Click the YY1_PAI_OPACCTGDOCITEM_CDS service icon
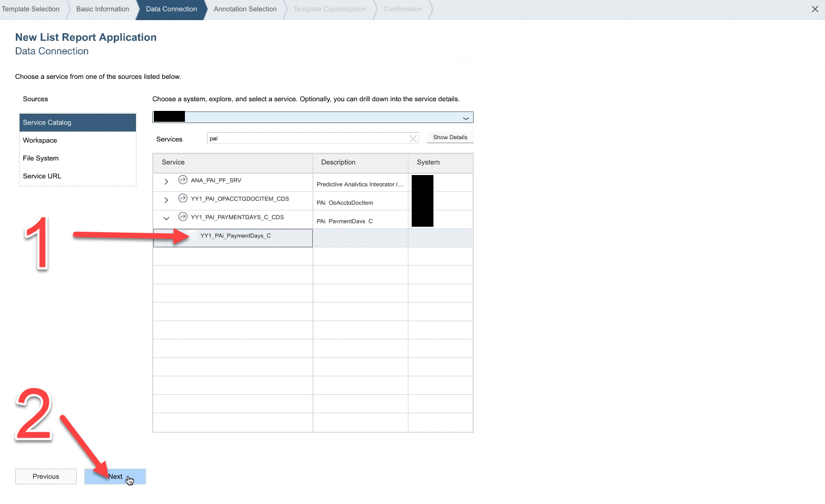Screen dimensions: 825x504 tap(183, 198)
